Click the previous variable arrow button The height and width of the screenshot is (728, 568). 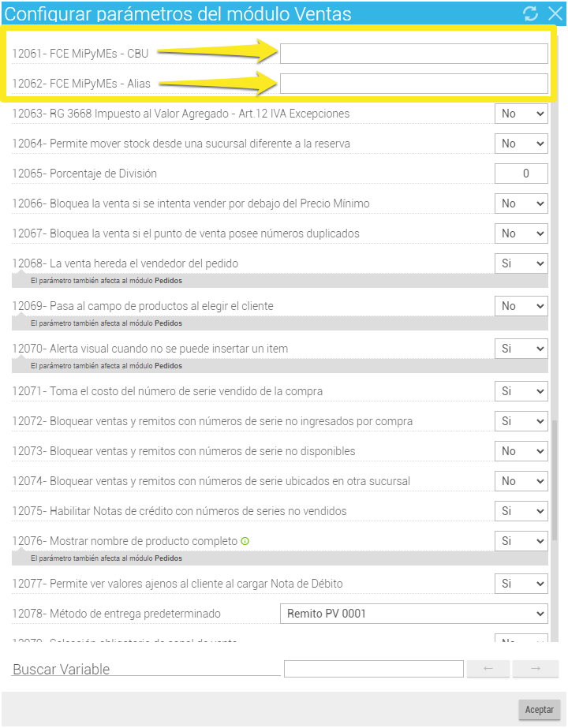[488, 669]
